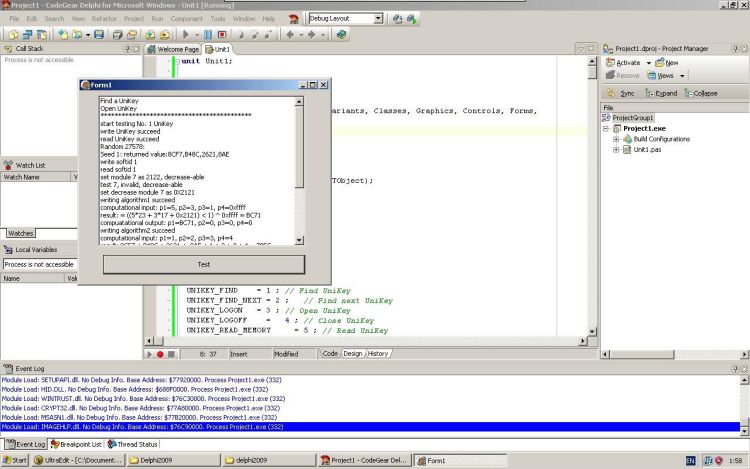Open the Activate dropdown arrow
Image resolution: width=750 pixels, height=469 pixels.
[649, 63]
